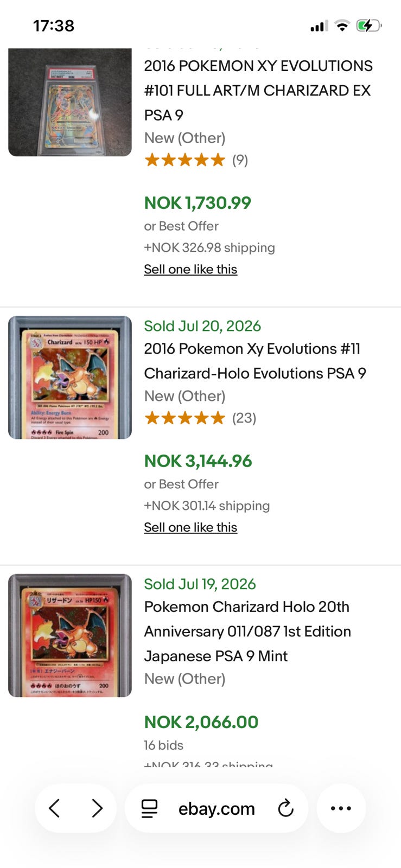
Task: Tap the browser back arrow
Action: [54, 808]
